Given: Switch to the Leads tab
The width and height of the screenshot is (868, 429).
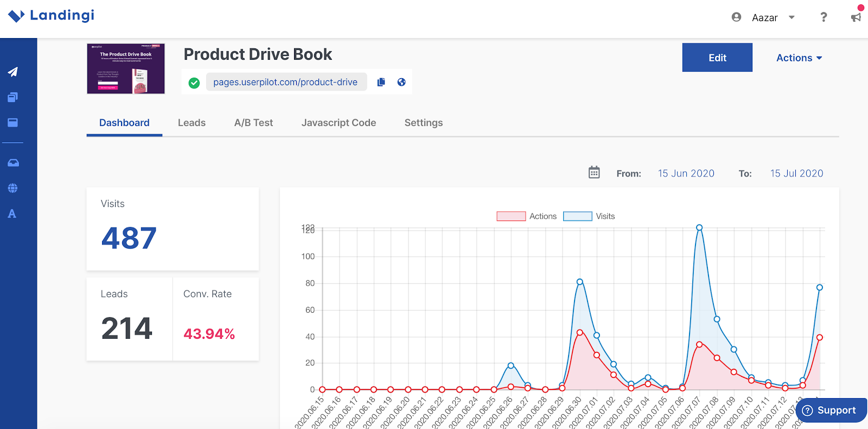Looking at the screenshot, I should tap(192, 123).
